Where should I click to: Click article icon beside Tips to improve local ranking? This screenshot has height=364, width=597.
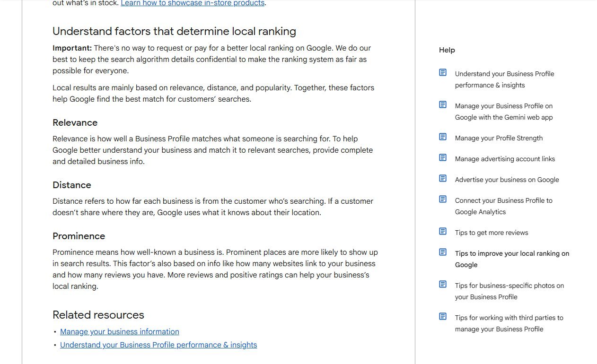pyautogui.click(x=443, y=252)
